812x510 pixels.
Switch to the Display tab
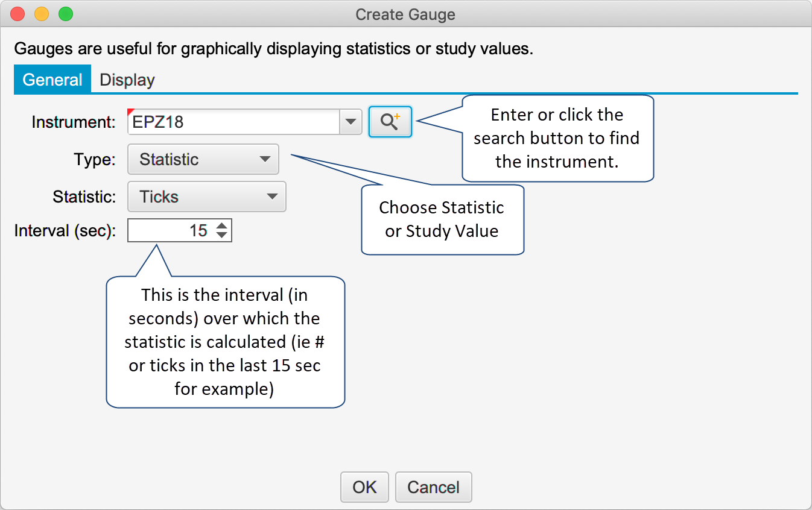pyautogui.click(x=127, y=80)
